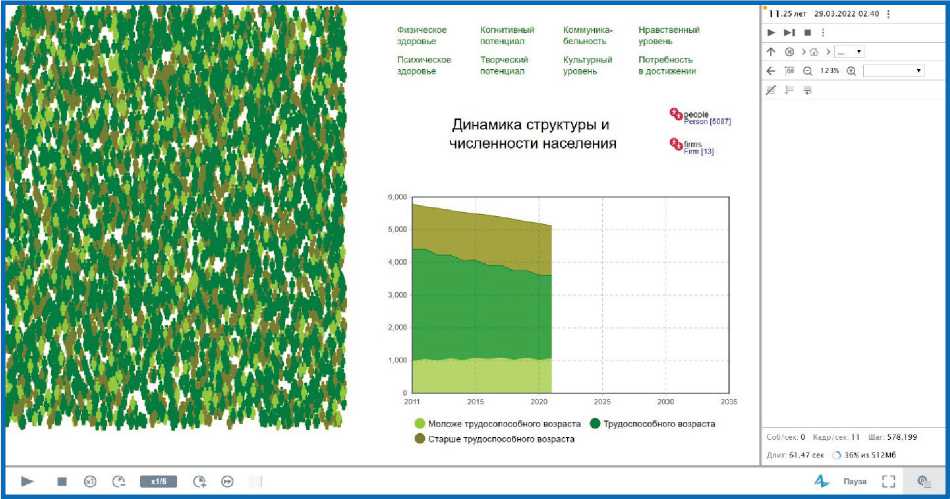950x499 pixels.
Task: Click the play button in developer panel
Action: pyautogui.click(x=771, y=32)
